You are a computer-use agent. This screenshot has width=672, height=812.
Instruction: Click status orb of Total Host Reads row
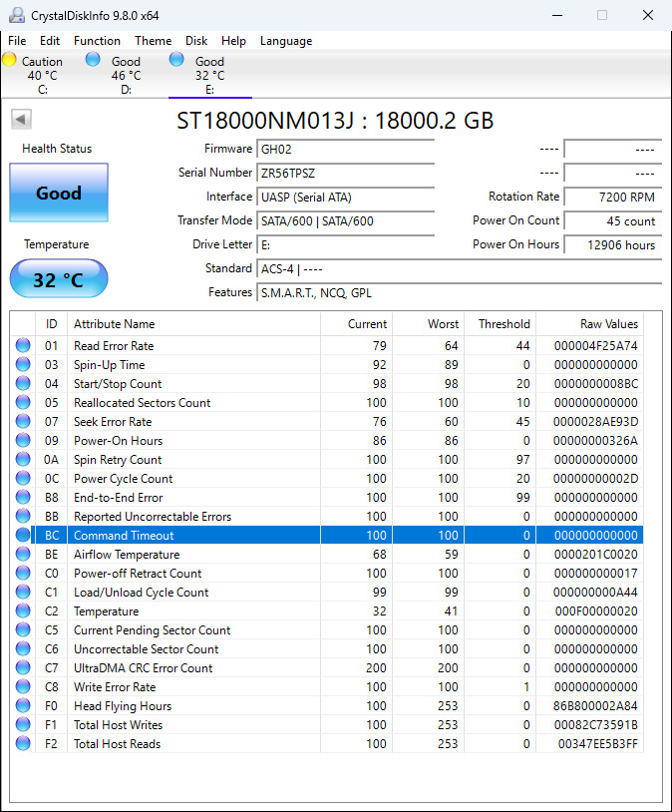23,743
